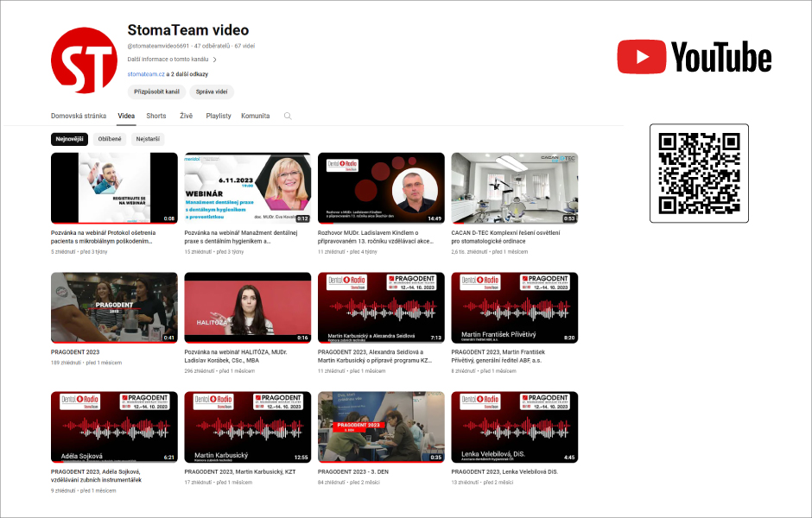The image size is (812, 518).
Task: Open the Karbusický a Seidlová audio thumbnail
Action: click(x=381, y=307)
